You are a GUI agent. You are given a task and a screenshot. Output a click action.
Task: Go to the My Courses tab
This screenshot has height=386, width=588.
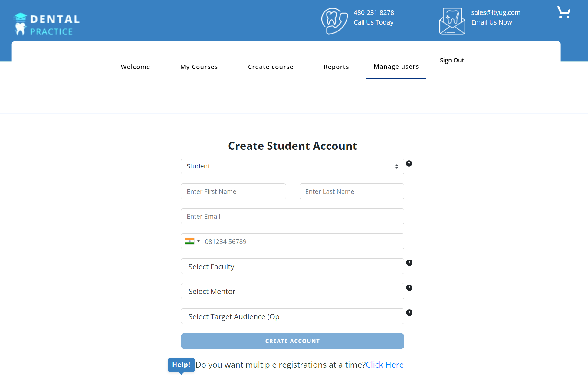coord(199,67)
